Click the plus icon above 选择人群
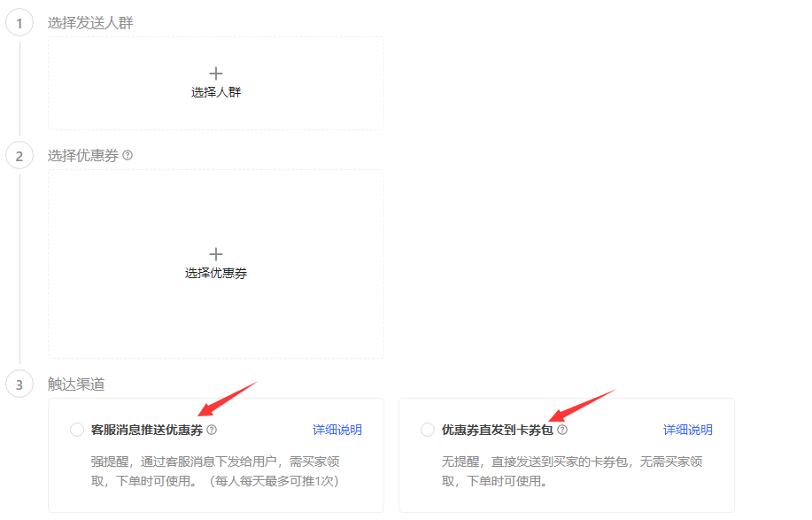The width and height of the screenshot is (812, 520). tap(216, 74)
